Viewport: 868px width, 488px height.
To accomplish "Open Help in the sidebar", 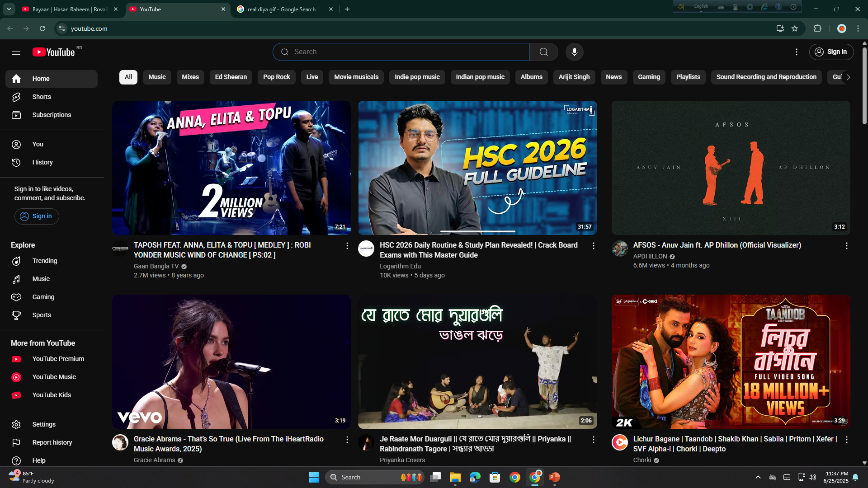I will tap(52, 460).
